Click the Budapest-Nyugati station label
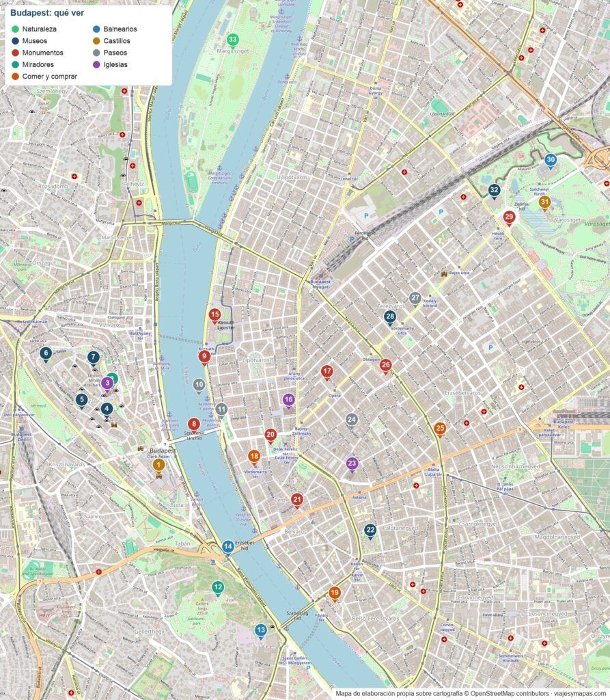The height and width of the screenshot is (700, 610). [x=321, y=284]
